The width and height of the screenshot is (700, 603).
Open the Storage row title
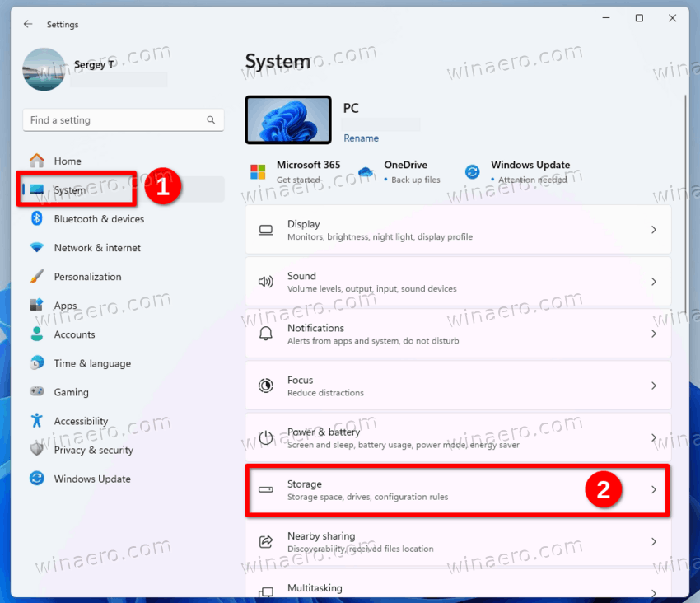point(305,484)
